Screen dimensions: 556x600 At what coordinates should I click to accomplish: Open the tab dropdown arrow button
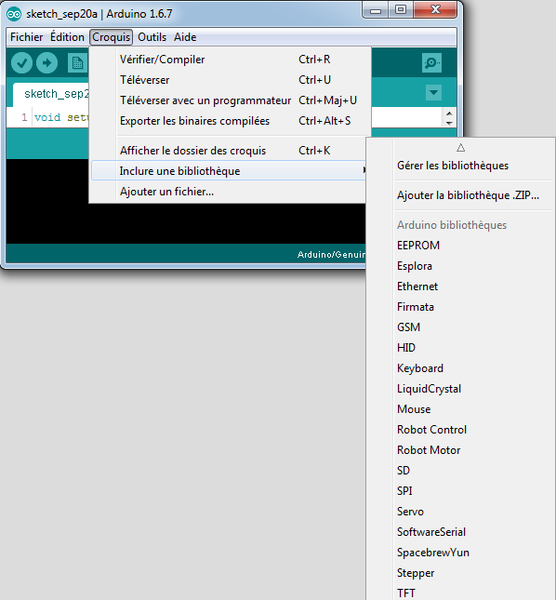click(434, 93)
